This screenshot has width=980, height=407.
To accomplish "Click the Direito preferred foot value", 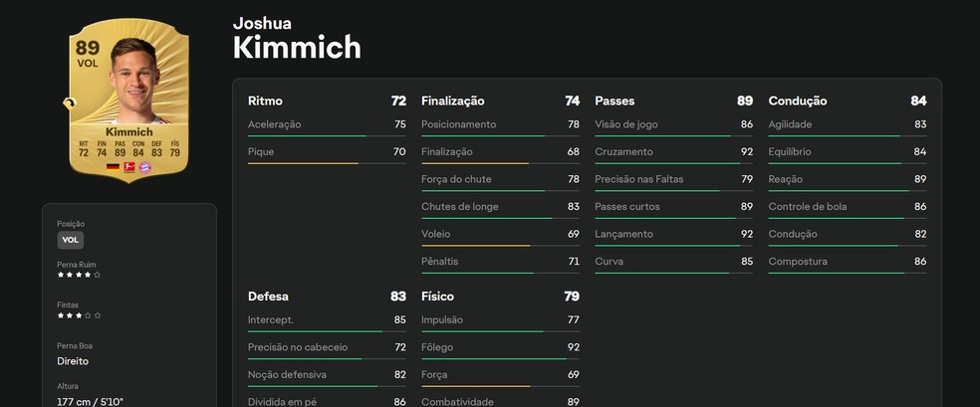I will point(74,361).
